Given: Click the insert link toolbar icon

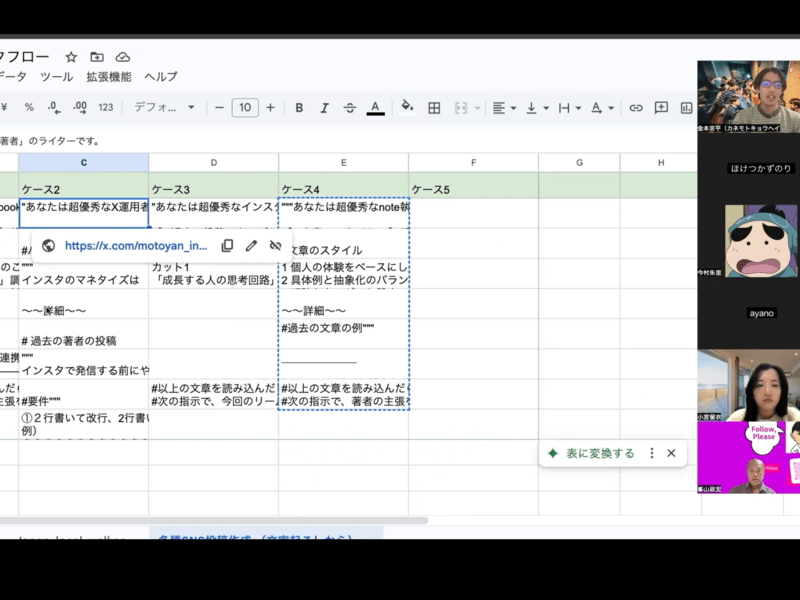Looking at the screenshot, I should [635, 108].
